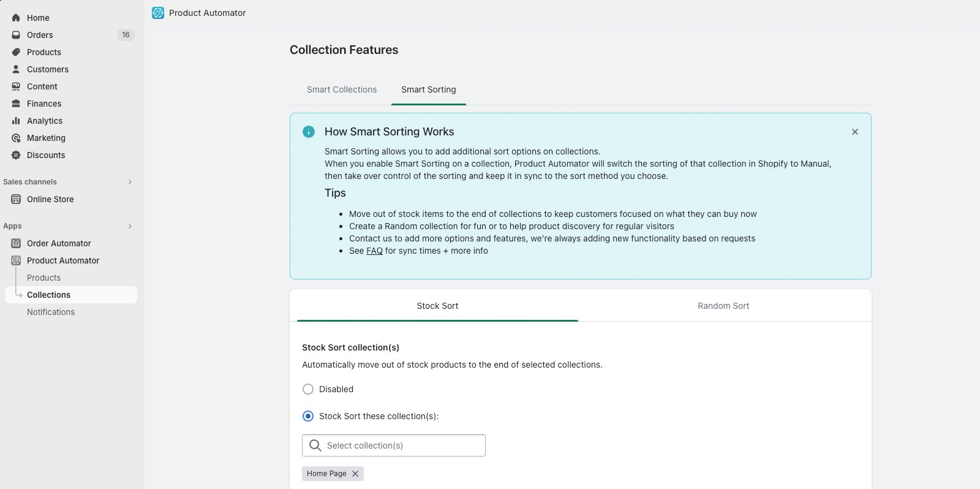
Task: Click the Orders count badge 16
Action: 126,35
